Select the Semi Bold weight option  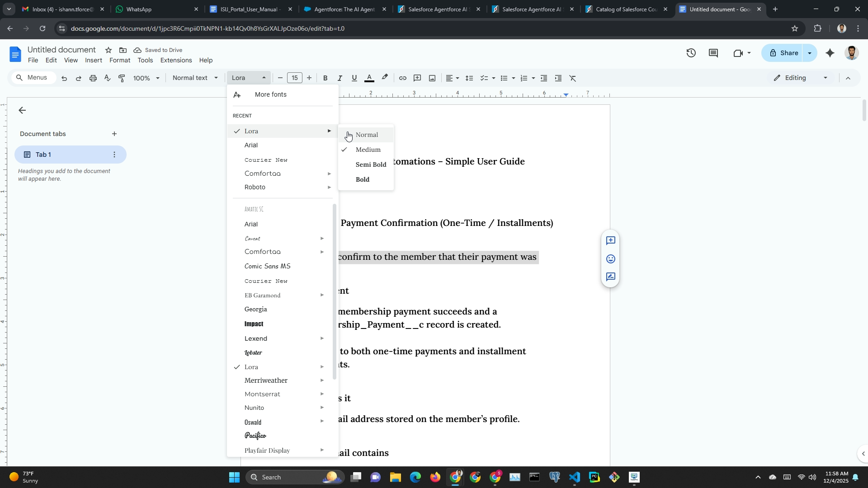tap(370, 164)
